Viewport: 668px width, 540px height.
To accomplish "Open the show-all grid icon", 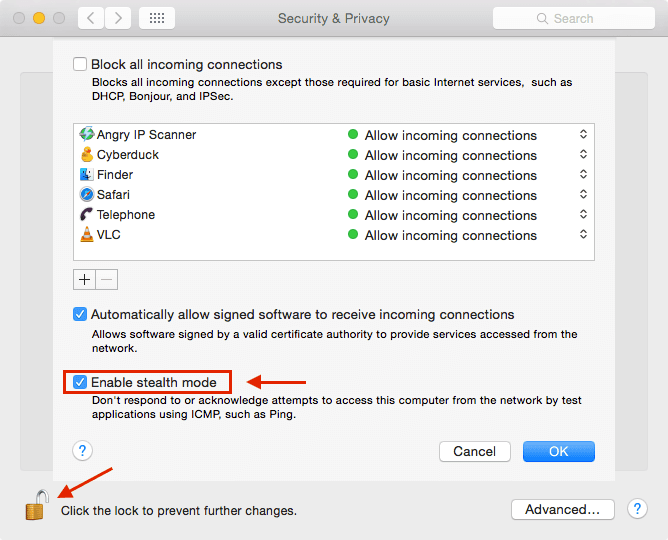I will pos(157,18).
